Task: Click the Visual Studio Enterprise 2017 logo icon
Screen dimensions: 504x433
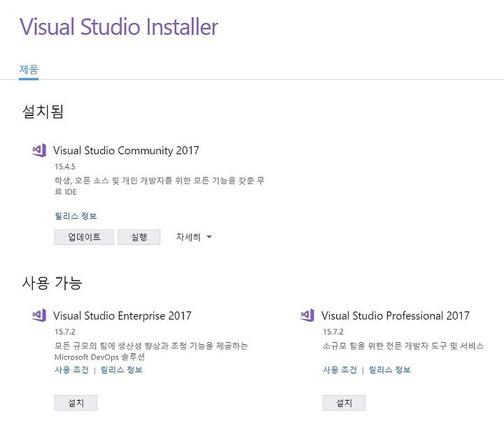Action: pos(39,315)
